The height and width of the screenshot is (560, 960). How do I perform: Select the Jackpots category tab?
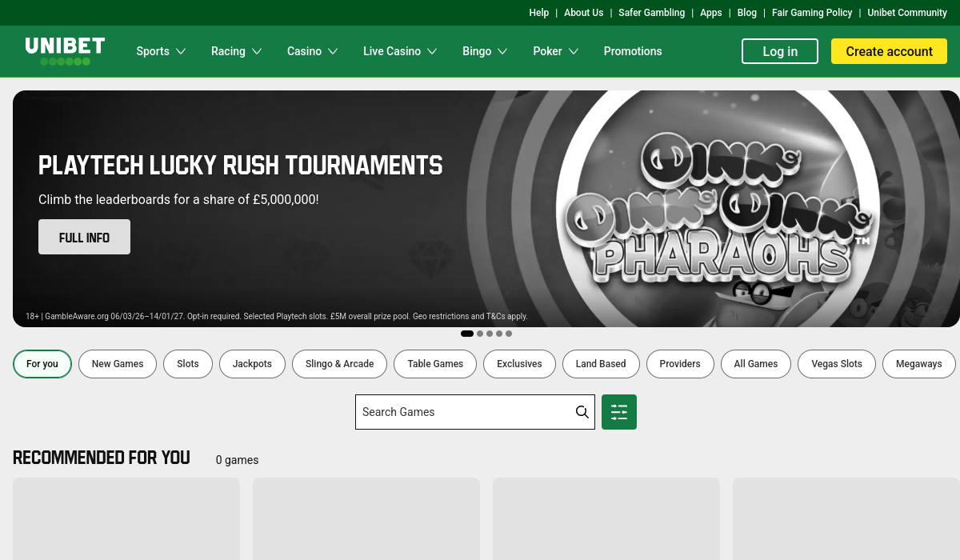pyautogui.click(x=252, y=364)
